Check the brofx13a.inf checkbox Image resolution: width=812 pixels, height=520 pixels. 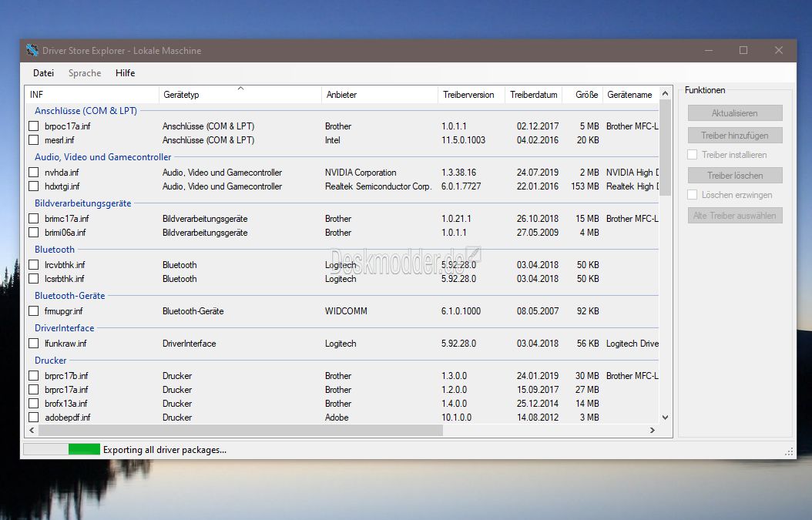point(34,404)
